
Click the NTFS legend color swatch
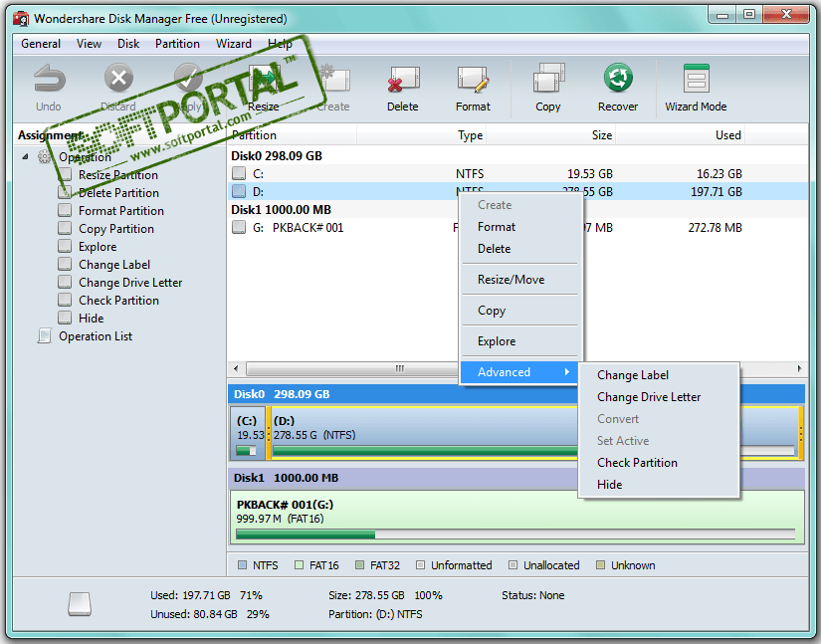(x=242, y=565)
